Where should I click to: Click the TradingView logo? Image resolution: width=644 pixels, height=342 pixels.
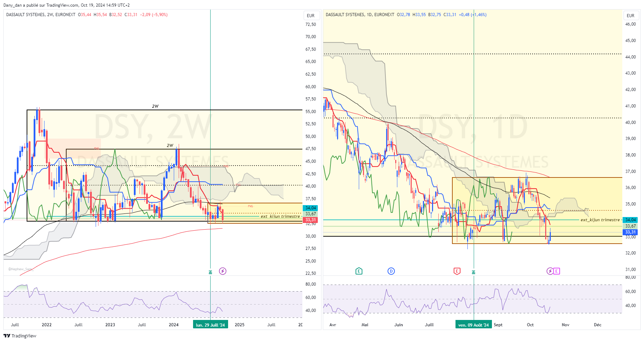coord(20,336)
